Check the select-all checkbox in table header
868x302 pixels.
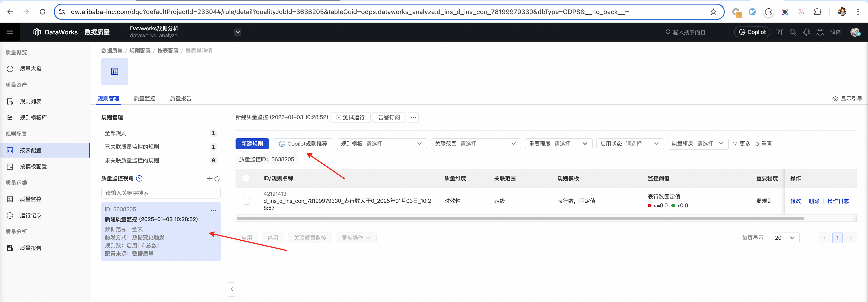(x=246, y=178)
